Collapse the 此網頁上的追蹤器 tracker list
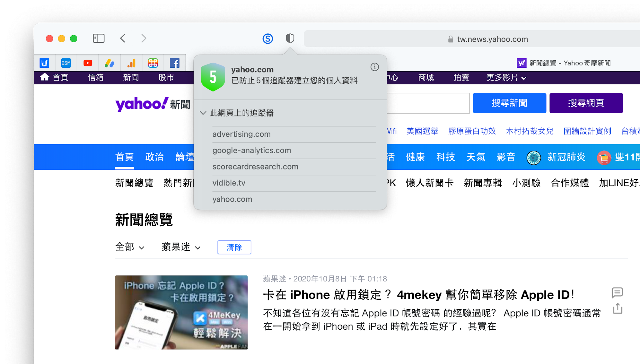640x364 pixels. 203,113
